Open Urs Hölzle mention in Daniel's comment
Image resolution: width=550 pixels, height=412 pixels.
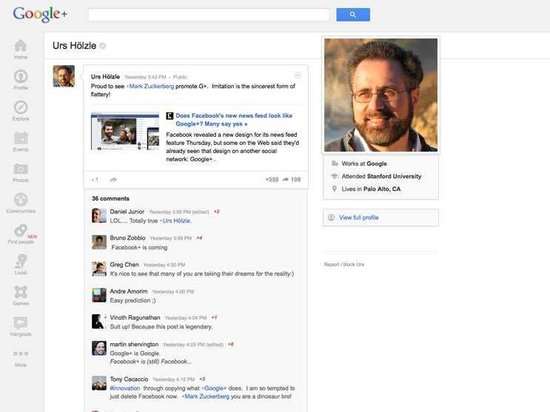coord(175,221)
